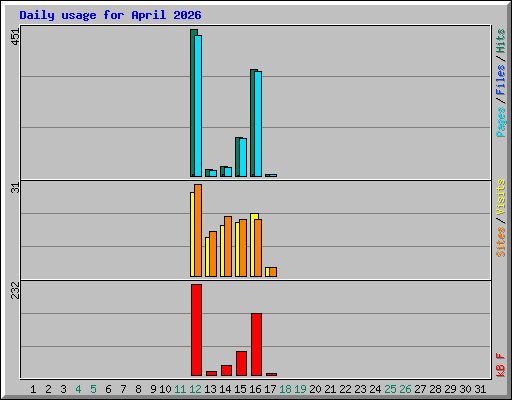The height and width of the screenshot is (400, 512).
Task: Click day number 28 on the axis
Action: point(435,389)
